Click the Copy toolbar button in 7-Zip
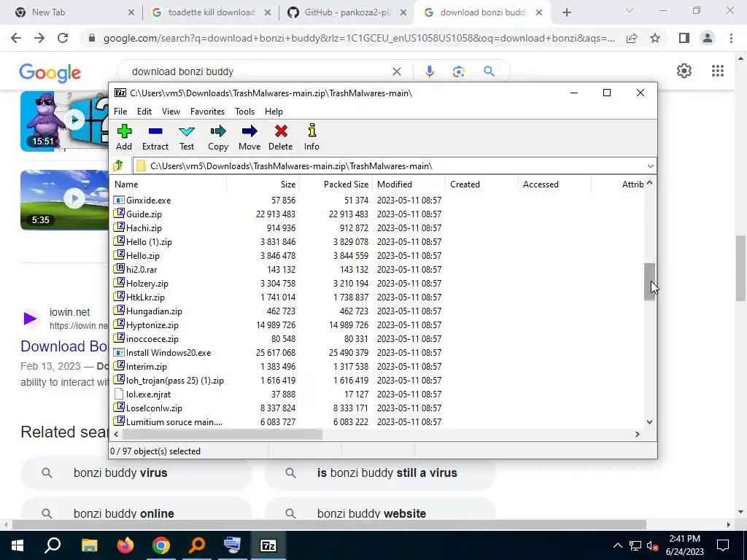The image size is (747, 560). click(218, 137)
